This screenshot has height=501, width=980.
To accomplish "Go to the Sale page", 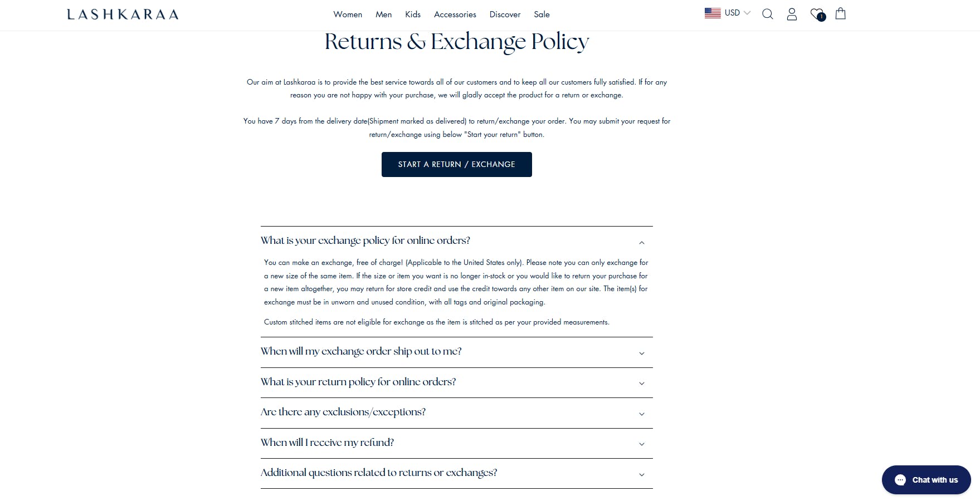I will tap(542, 14).
